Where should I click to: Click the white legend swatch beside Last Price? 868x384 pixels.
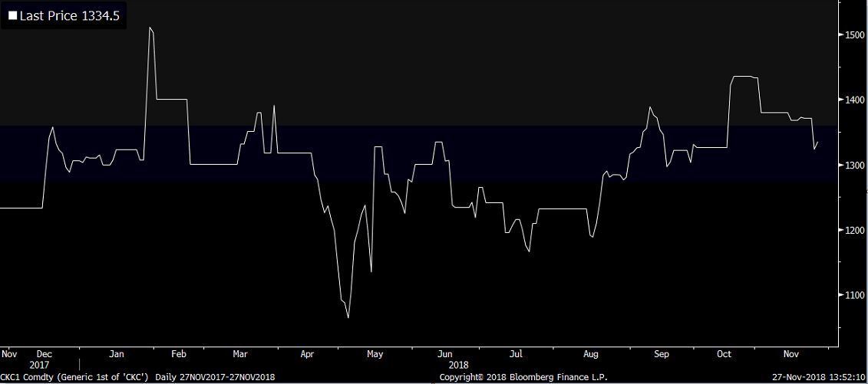(x=12, y=16)
